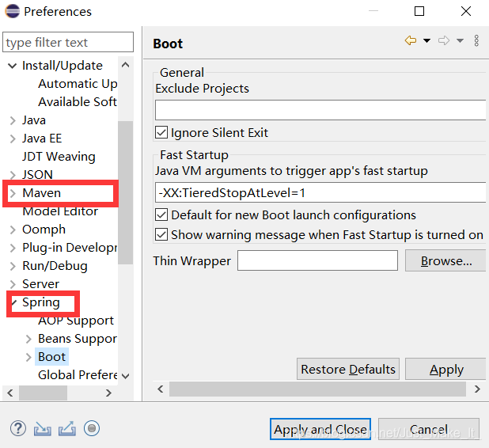Select JDT Weaving in the tree
This screenshot has height=448, width=489.
pyautogui.click(x=59, y=156)
